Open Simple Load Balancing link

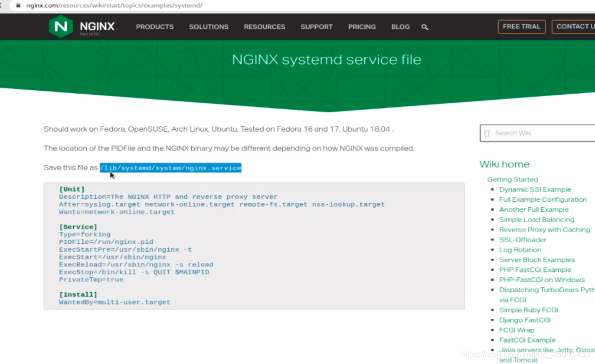[536, 219]
